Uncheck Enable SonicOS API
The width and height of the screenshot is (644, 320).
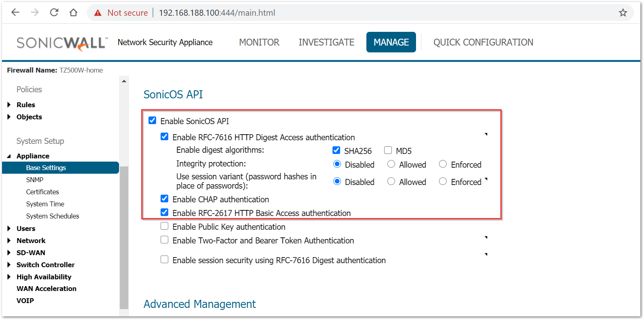(152, 120)
